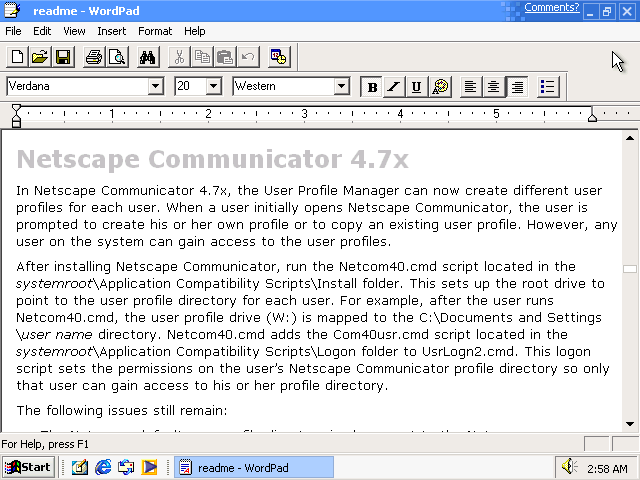
Task: Click the Cut scissors icon
Action: tap(179, 57)
